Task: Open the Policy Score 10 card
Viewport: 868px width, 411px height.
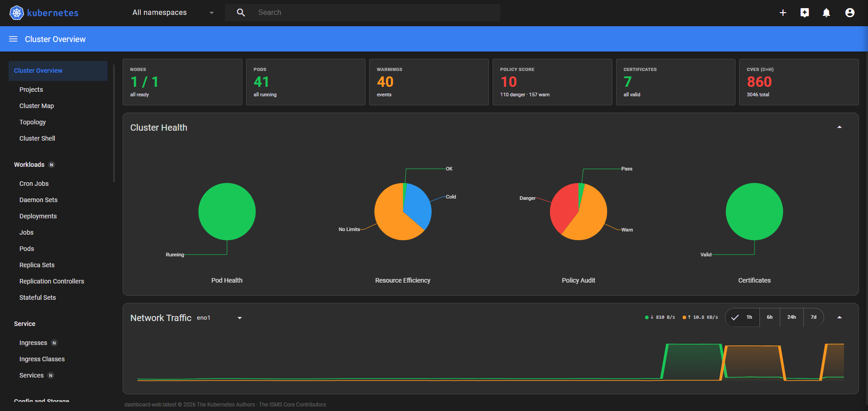Action: (x=552, y=82)
